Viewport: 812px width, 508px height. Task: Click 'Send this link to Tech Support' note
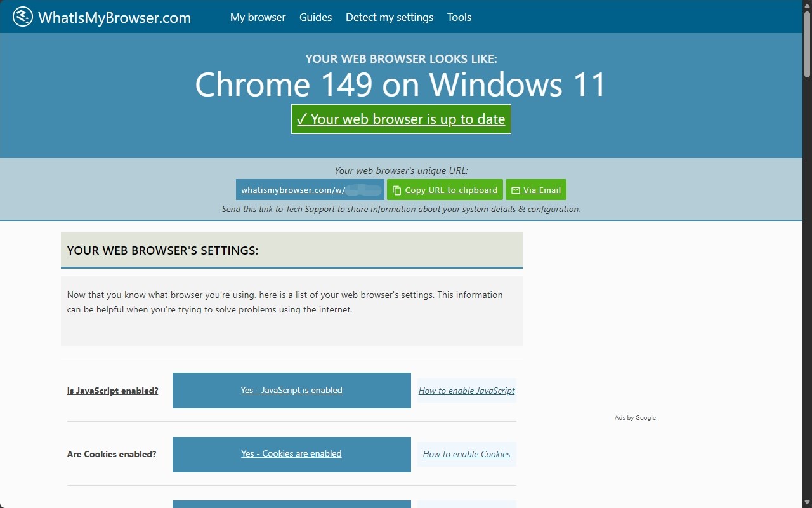[401, 209]
